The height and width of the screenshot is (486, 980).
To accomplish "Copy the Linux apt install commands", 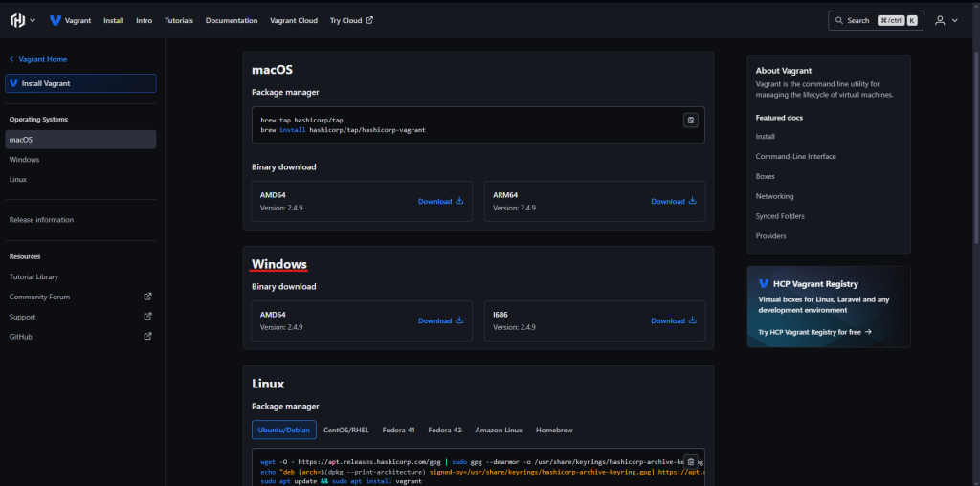I will point(691,461).
